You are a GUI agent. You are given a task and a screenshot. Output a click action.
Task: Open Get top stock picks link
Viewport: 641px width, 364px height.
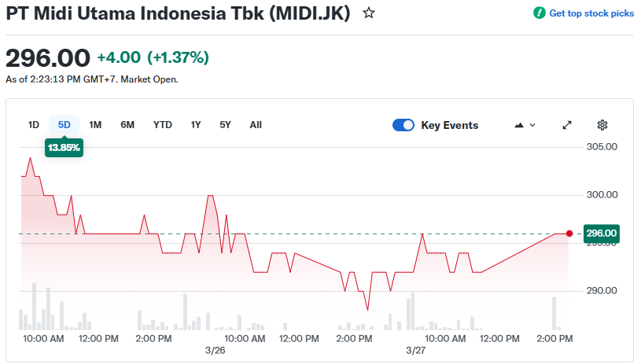click(591, 13)
